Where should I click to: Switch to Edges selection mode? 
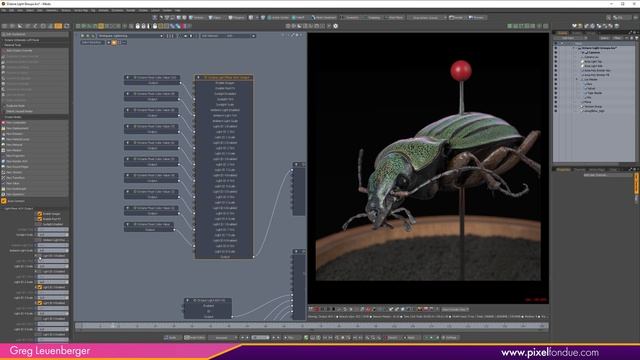[x=216, y=18]
